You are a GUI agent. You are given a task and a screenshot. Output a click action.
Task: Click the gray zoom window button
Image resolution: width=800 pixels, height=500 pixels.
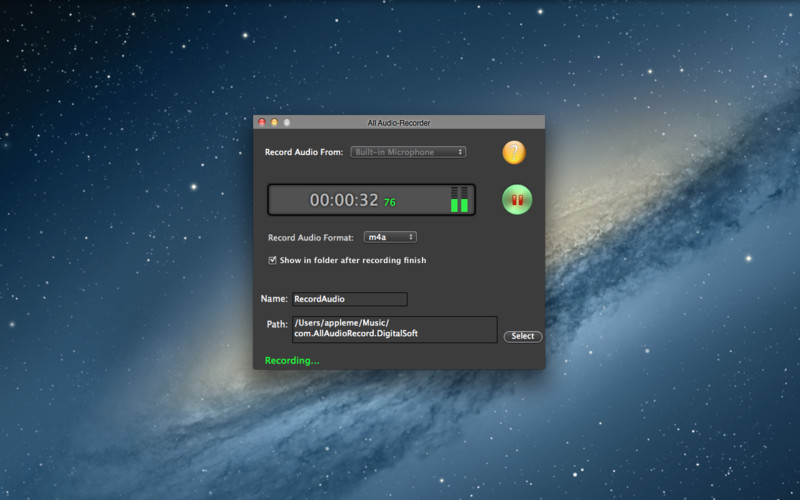[287, 122]
